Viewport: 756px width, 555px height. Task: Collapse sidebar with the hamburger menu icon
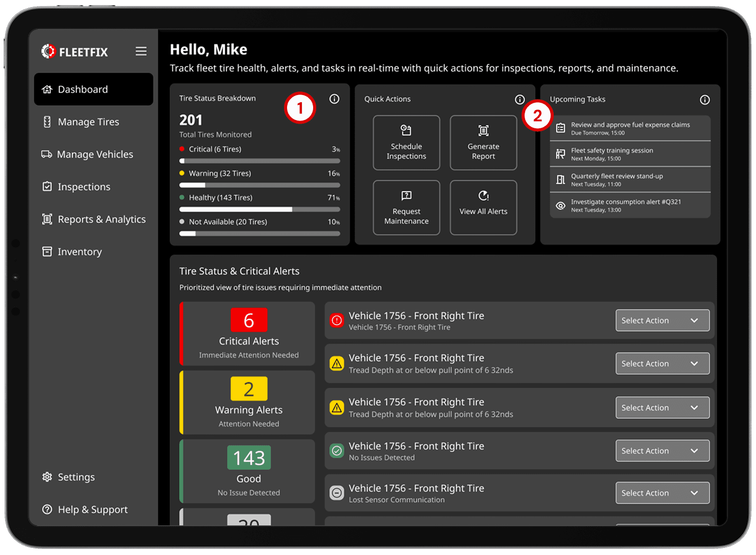click(141, 51)
